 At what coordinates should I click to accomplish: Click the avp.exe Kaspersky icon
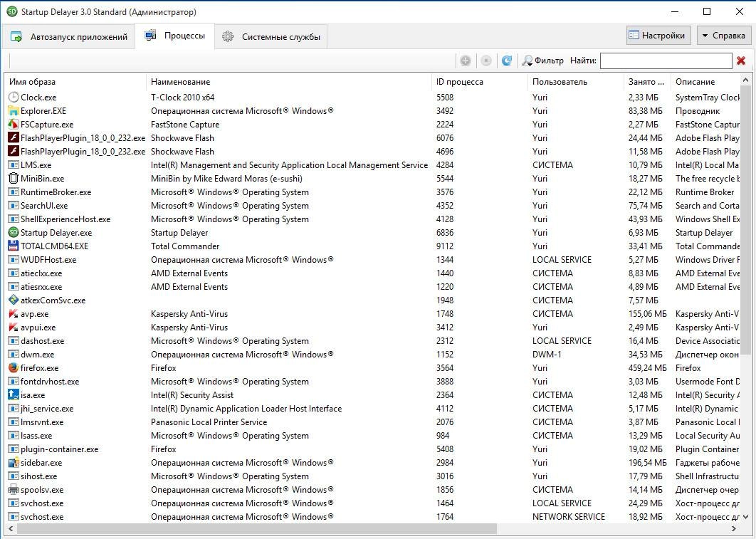pos(14,313)
